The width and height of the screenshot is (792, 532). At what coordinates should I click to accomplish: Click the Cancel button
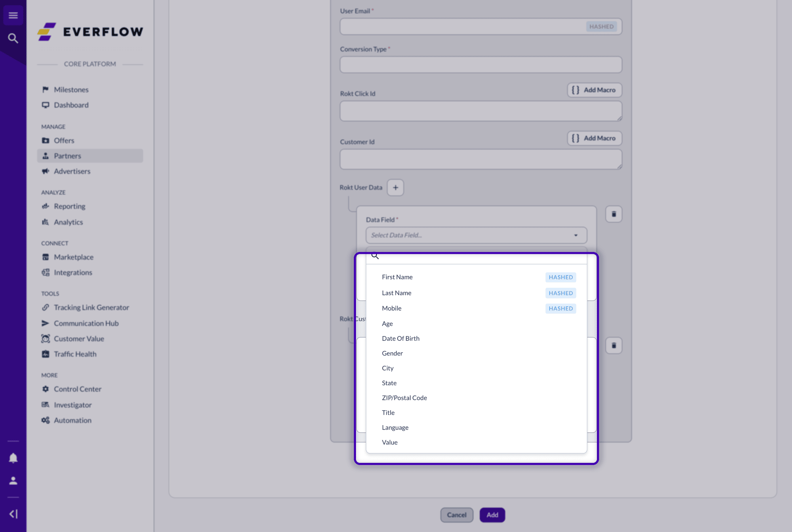coord(457,515)
